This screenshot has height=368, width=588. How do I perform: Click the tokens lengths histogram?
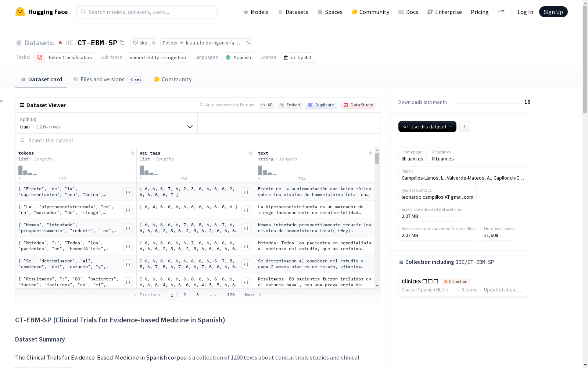[42, 170]
